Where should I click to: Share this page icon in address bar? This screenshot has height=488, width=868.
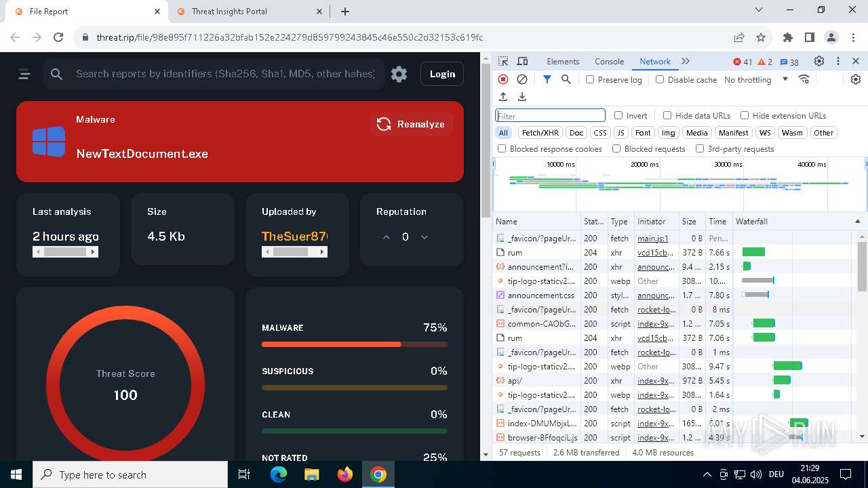point(739,37)
